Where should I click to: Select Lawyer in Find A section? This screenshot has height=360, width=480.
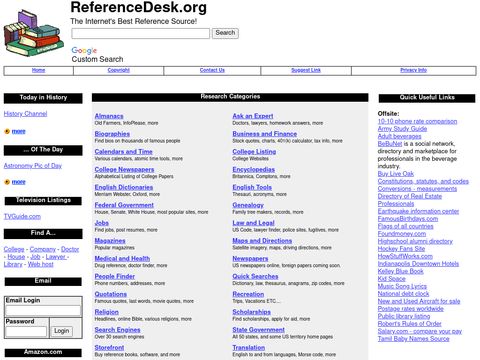pos(56,257)
